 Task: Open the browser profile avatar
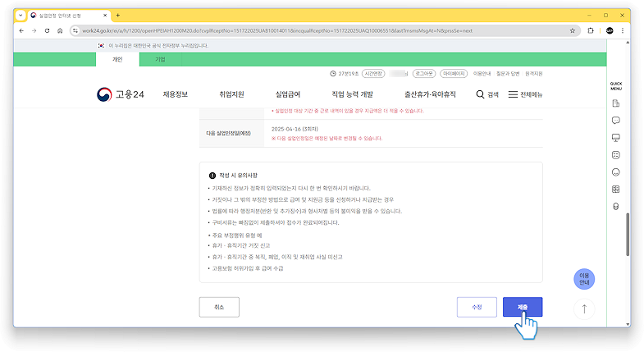pyautogui.click(x=610, y=31)
